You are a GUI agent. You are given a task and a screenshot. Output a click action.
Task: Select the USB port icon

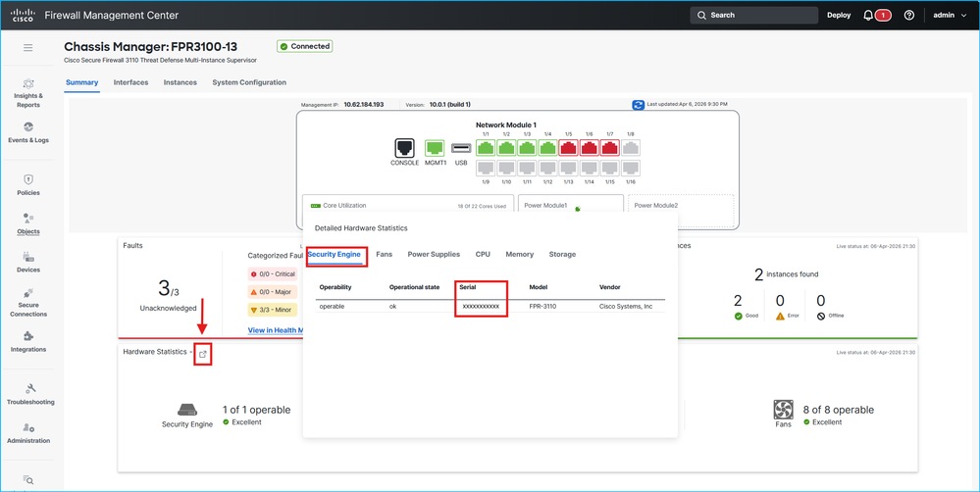[461, 148]
